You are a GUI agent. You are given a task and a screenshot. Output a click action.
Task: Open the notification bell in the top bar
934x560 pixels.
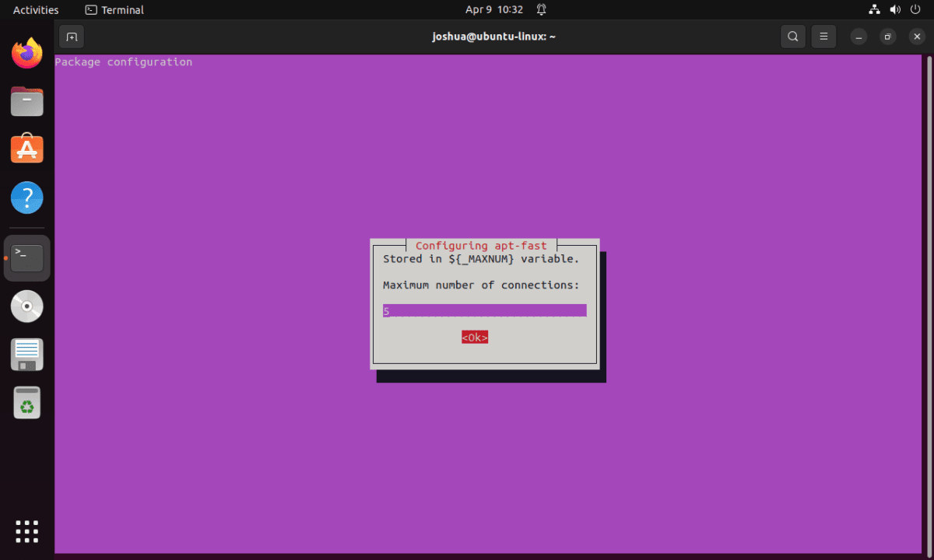(x=540, y=9)
